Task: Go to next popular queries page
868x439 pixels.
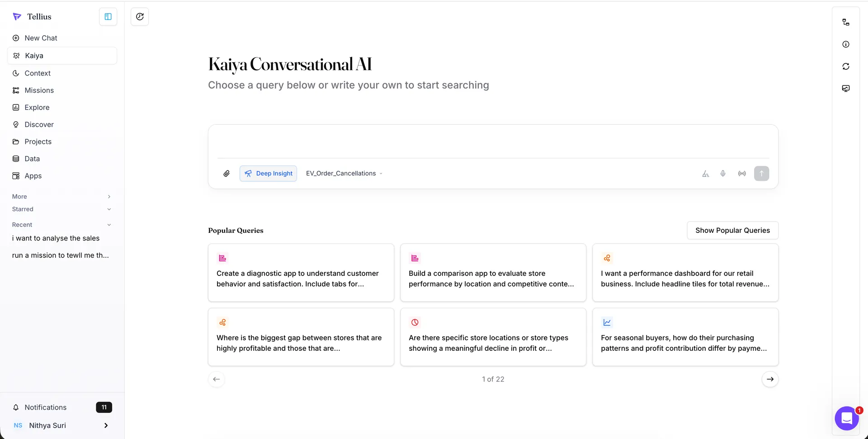Action: coord(770,379)
